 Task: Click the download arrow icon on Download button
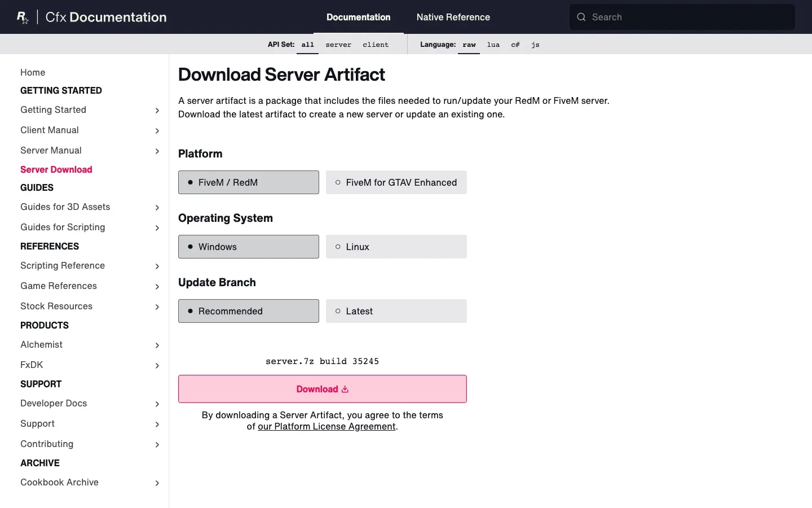(345, 389)
